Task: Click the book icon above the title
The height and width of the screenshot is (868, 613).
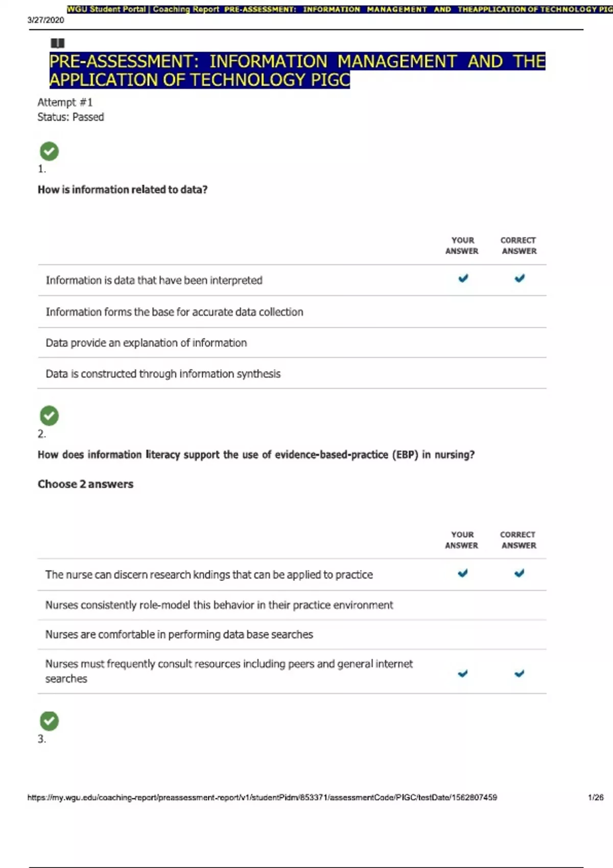Action: click(x=58, y=43)
